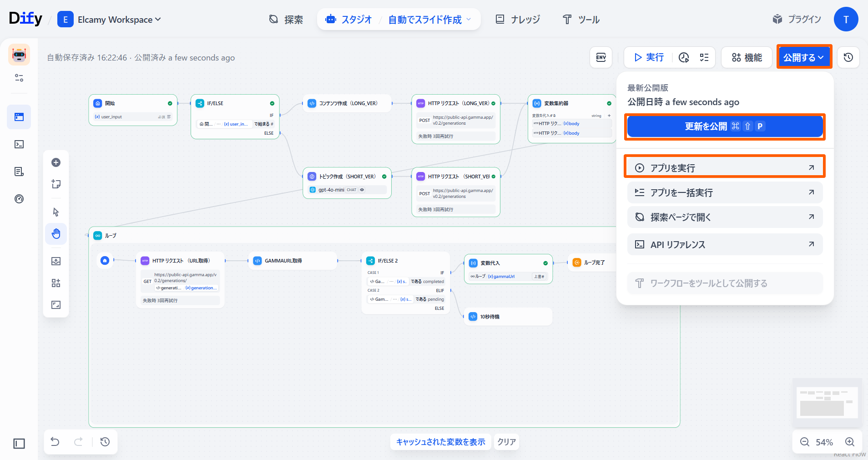Click キャッシュされた変数を表示 button
Viewport: 868px width, 460px height.
coord(440,442)
